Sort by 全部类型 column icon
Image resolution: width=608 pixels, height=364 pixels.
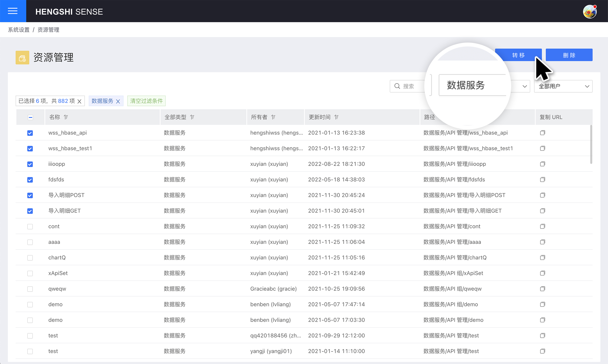[x=192, y=117]
